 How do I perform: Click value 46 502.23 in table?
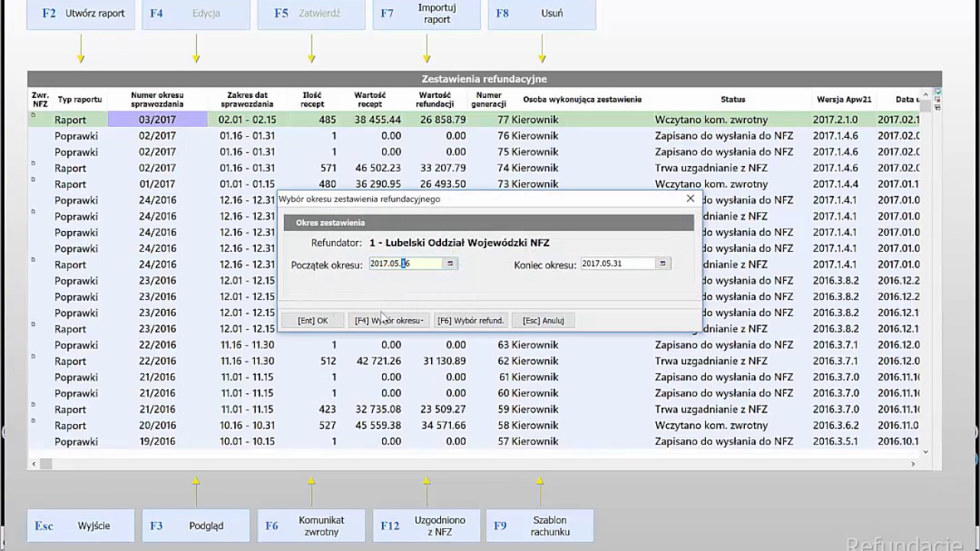tap(377, 168)
